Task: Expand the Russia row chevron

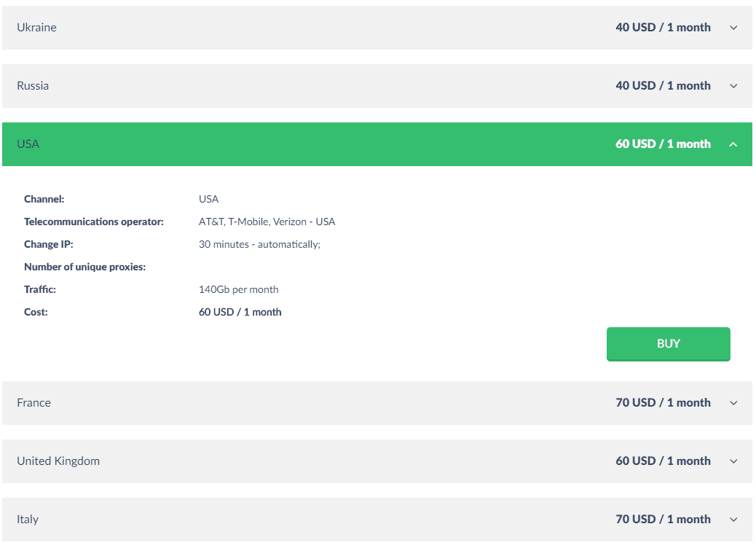Action: pos(733,86)
